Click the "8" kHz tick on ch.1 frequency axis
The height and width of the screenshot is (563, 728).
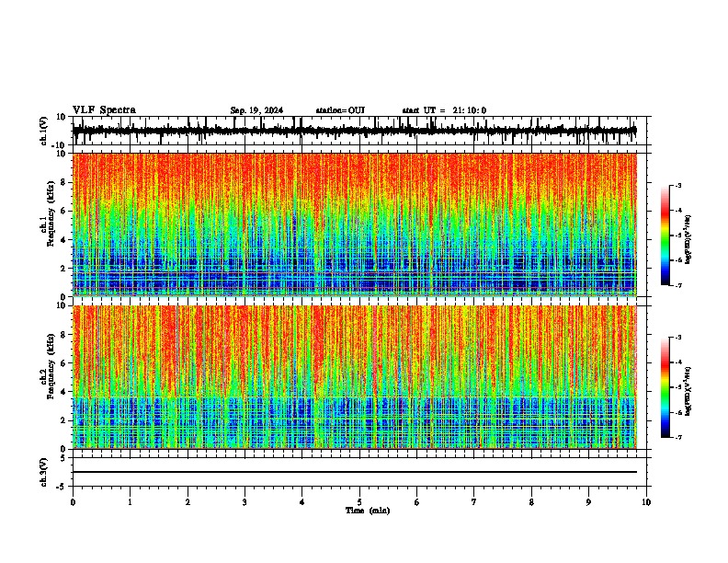coord(64,182)
